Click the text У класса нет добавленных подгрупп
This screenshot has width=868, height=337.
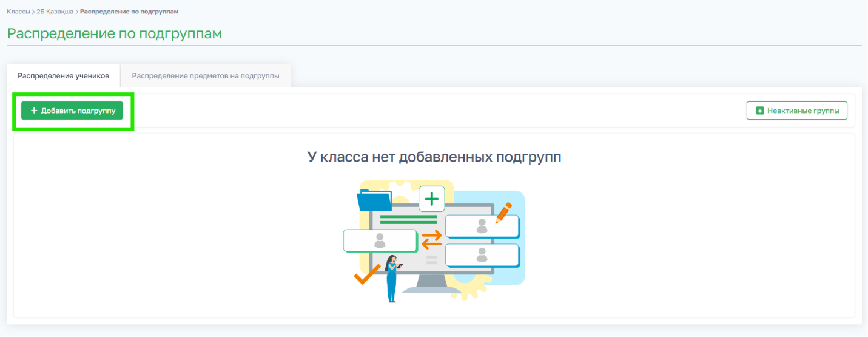[x=434, y=157]
